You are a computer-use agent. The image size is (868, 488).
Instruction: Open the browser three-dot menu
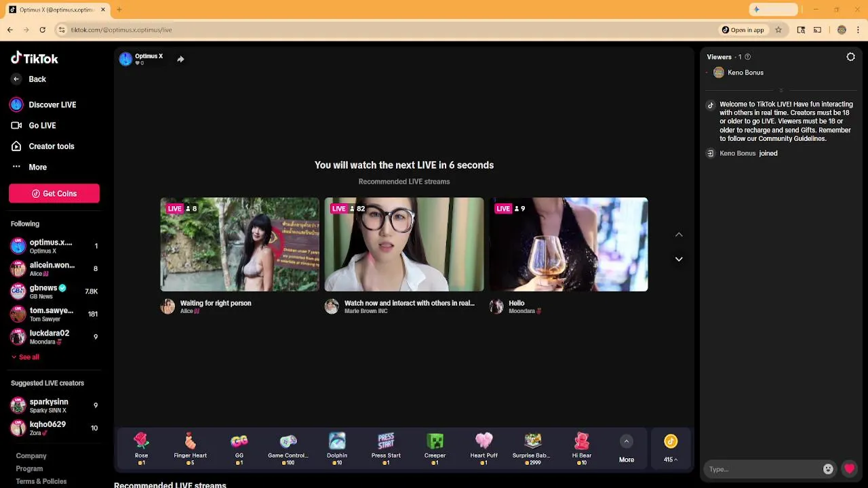[859, 30]
